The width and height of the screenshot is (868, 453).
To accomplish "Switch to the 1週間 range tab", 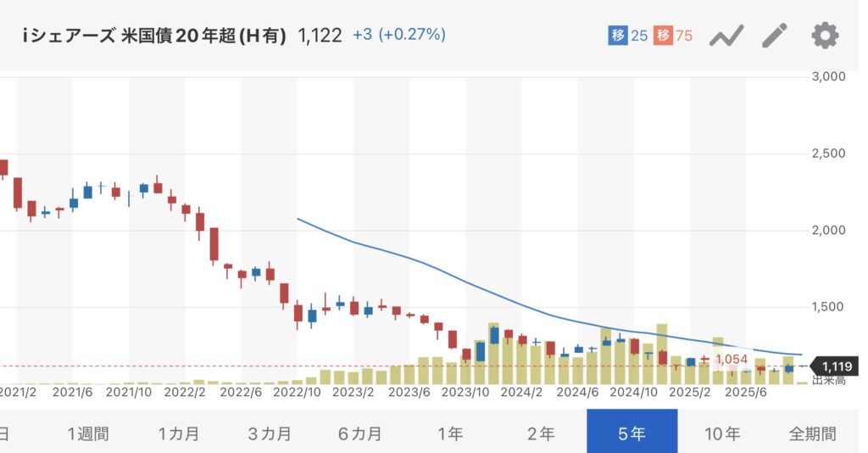I will pos(89,433).
